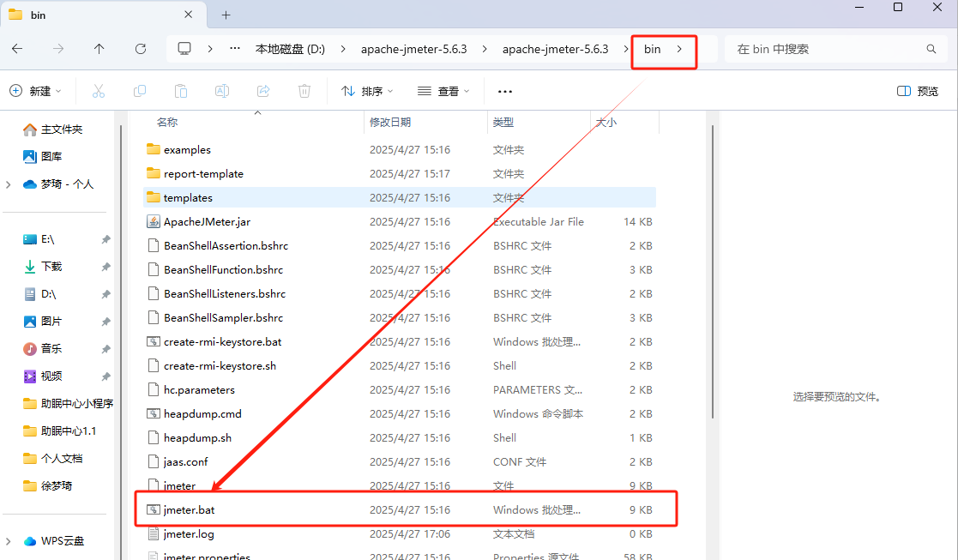
Task: Open 图片 in sidebar
Action: [42, 322]
